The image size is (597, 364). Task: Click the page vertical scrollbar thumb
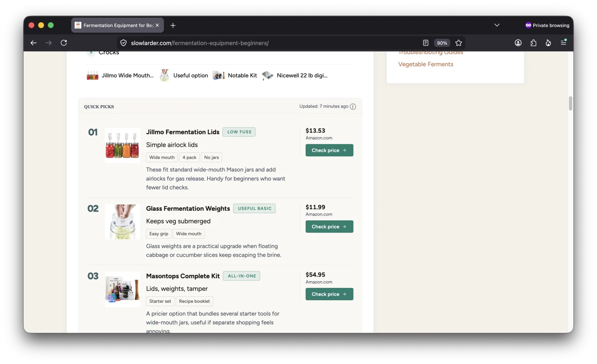(570, 103)
